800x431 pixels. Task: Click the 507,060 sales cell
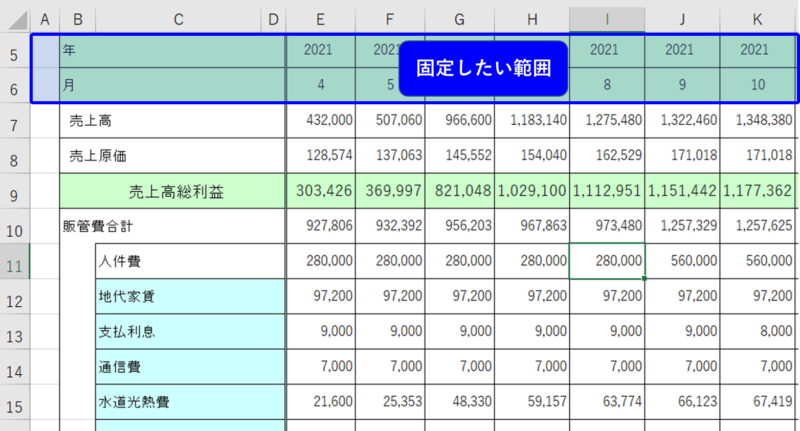point(390,121)
